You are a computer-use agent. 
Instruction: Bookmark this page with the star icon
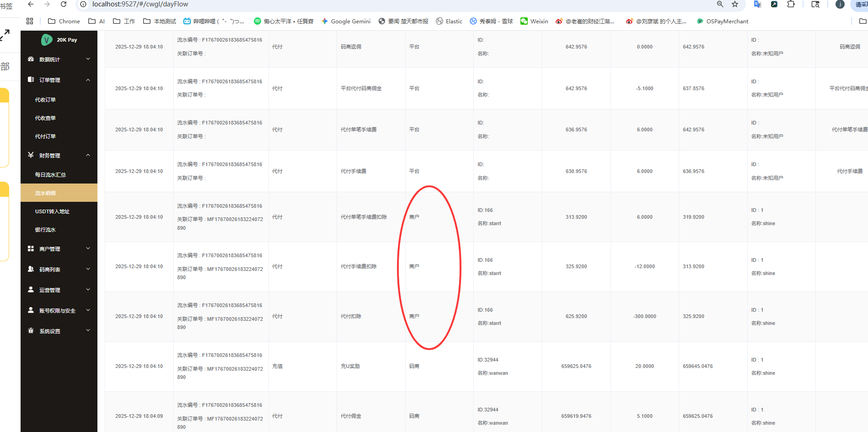735,4
